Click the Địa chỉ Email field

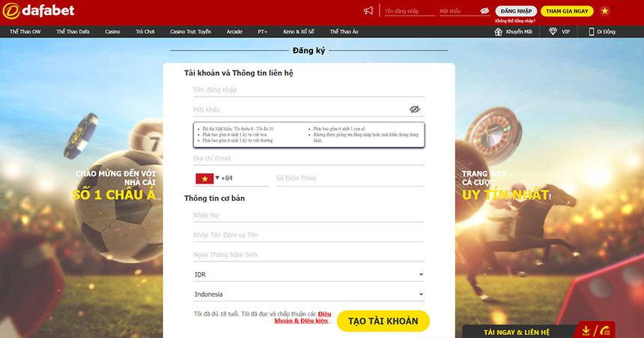click(x=309, y=158)
